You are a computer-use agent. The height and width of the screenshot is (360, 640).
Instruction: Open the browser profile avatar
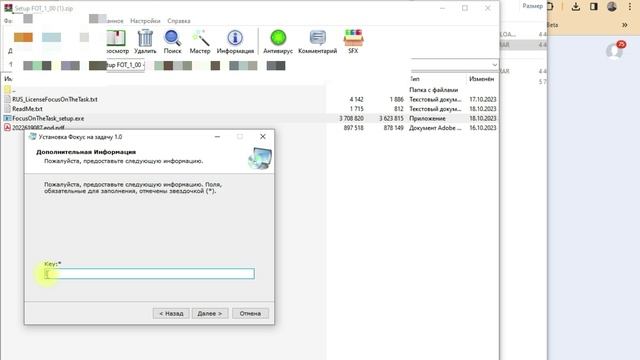tap(612, 7)
